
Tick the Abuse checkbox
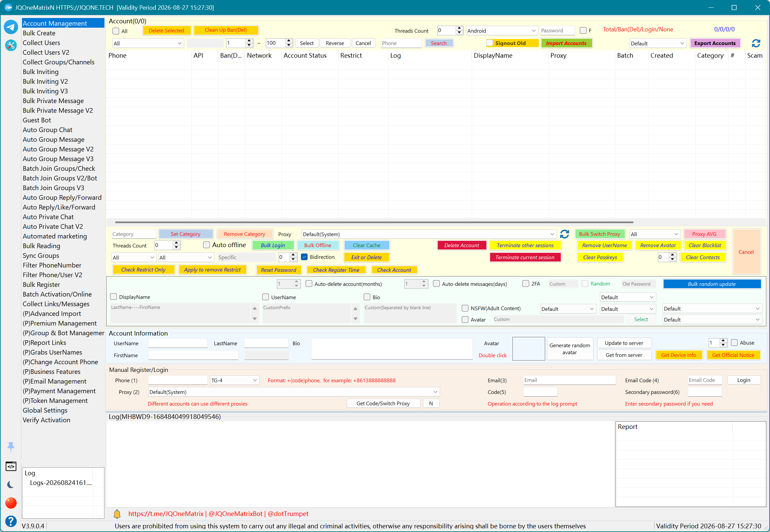click(734, 343)
